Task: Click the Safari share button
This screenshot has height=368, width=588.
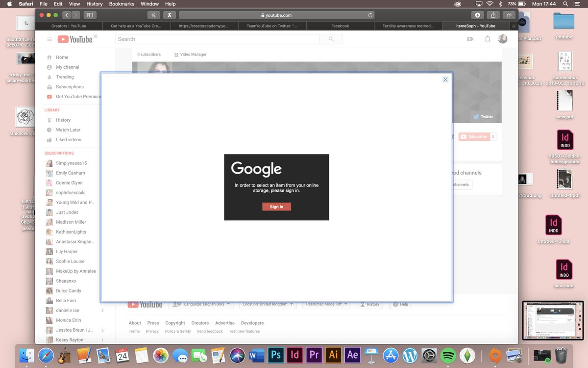Action: point(493,15)
